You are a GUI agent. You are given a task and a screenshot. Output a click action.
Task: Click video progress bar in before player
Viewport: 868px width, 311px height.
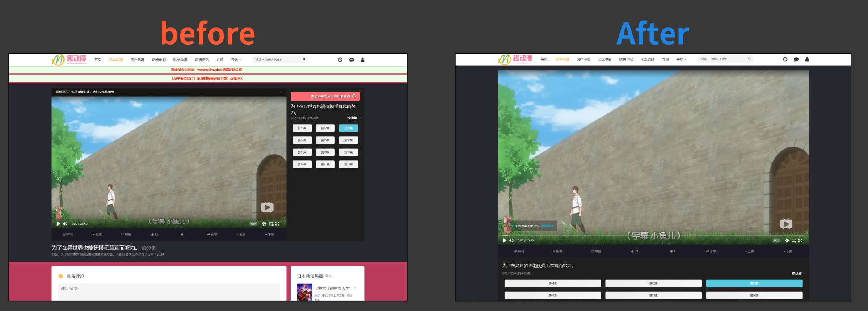pos(169,219)
